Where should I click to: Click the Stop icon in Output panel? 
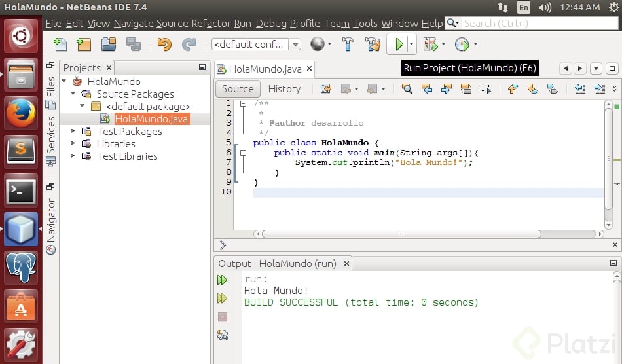pos(222,317)
